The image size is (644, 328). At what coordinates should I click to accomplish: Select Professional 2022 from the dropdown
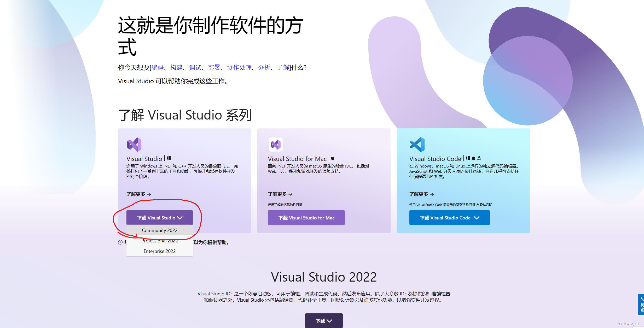(x=160, y=241)
